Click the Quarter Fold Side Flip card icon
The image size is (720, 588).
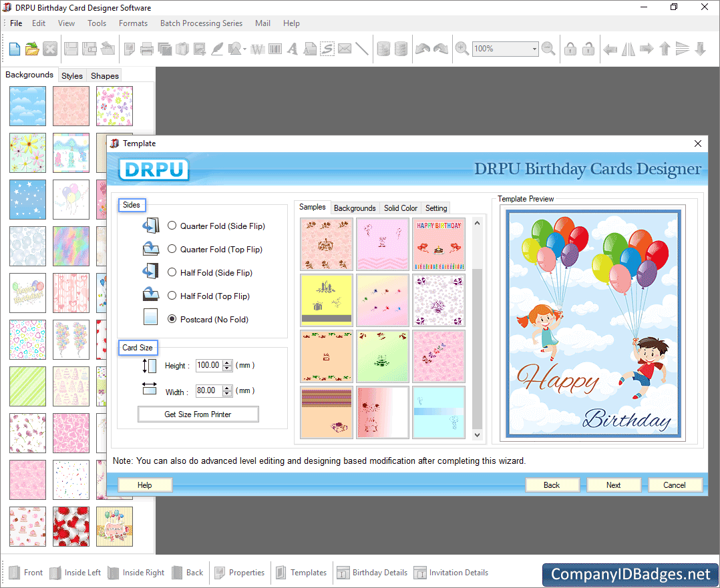(151, 226)
